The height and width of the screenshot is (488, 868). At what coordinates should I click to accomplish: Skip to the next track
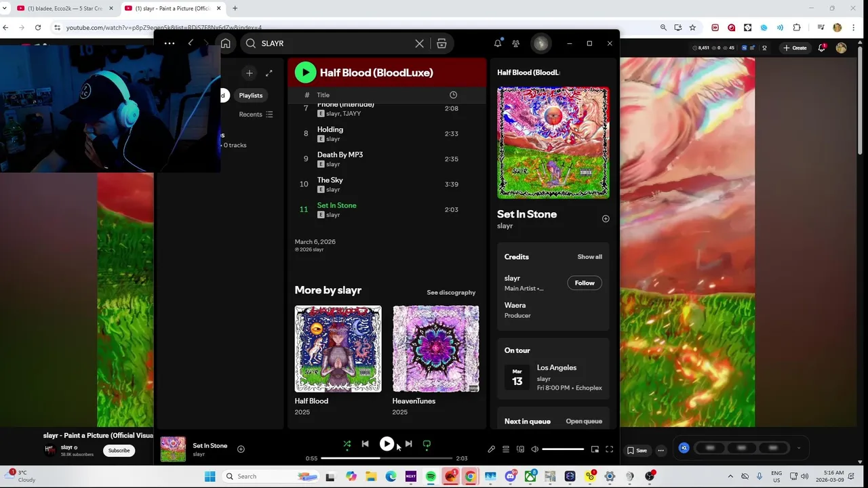point(408,445)
